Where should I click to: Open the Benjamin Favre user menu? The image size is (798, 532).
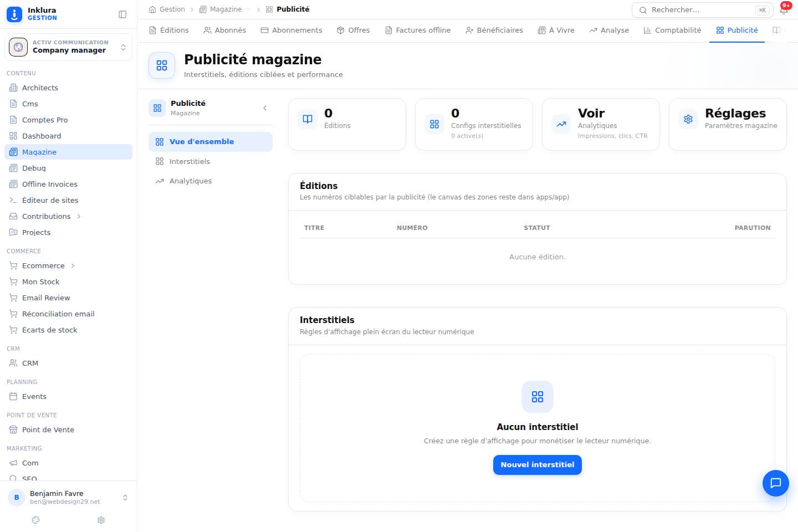coord(68,497)
